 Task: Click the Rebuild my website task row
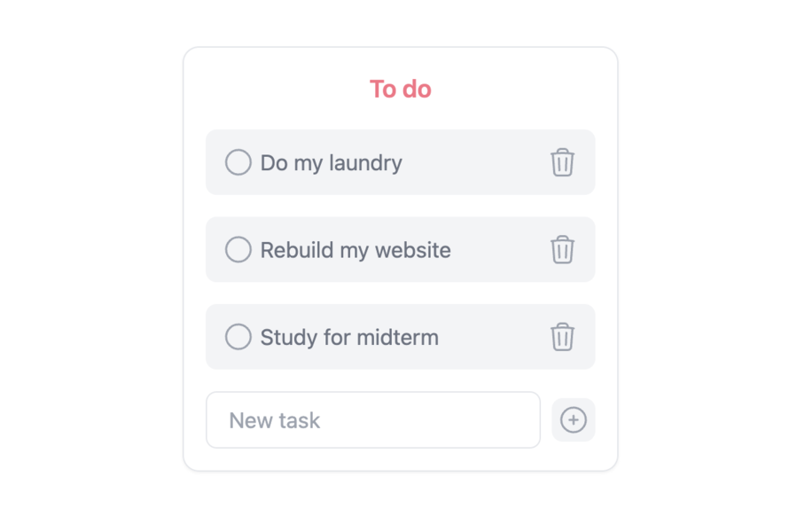click(355, 249)
